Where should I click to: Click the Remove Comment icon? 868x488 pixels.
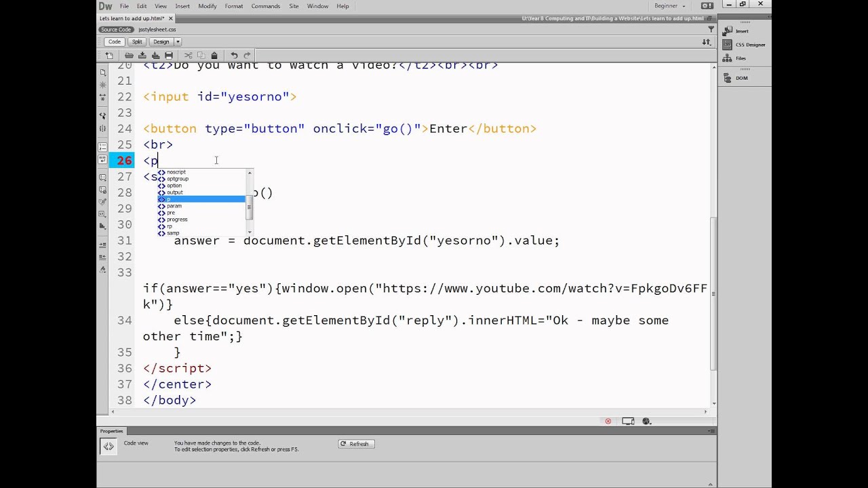tap(102, 190)
